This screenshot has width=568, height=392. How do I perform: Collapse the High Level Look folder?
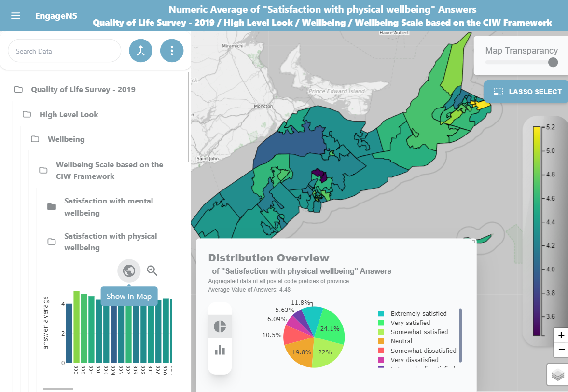coord(69,115)
